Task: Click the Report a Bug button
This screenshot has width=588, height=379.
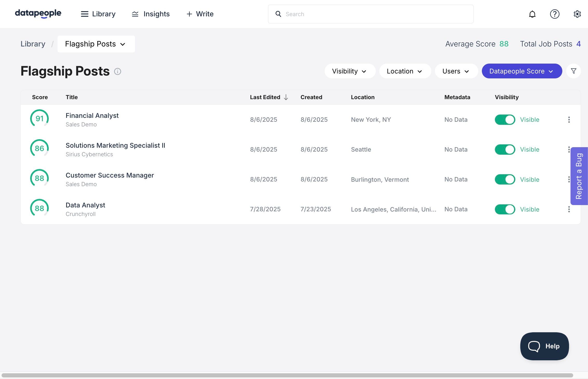Action: pos(579,176)
